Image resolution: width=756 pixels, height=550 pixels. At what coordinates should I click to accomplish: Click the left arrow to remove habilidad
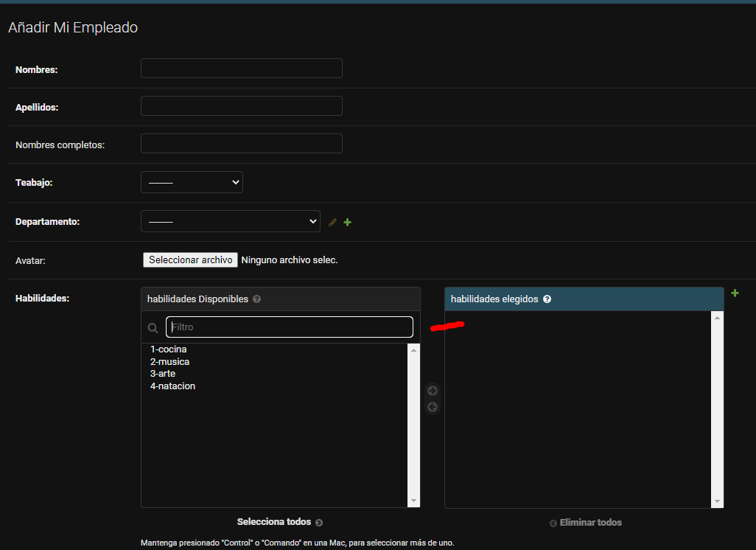pyautogui.click(x=433, y=407)
